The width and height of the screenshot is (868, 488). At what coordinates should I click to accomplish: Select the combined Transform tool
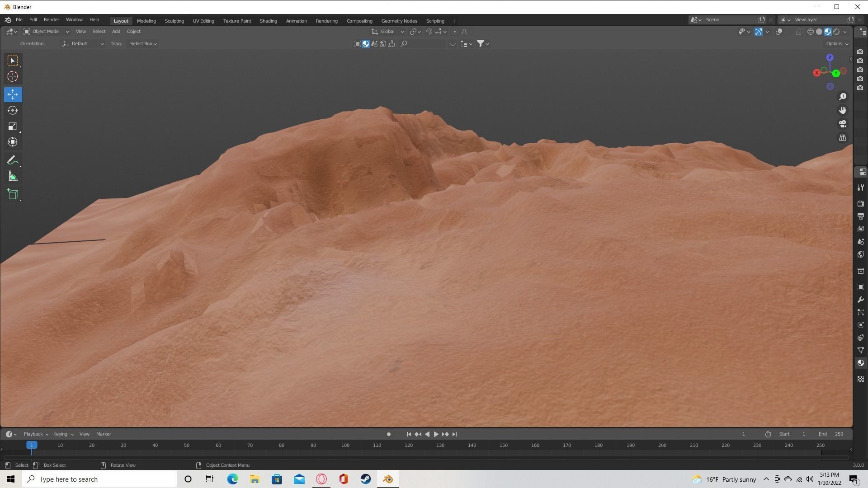click(x=13, y=142)
